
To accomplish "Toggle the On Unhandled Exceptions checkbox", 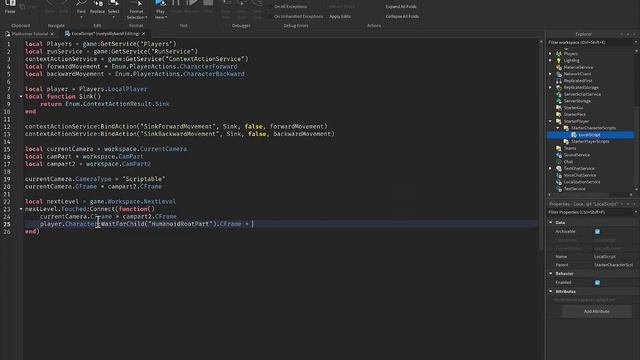I will [270, 16].
